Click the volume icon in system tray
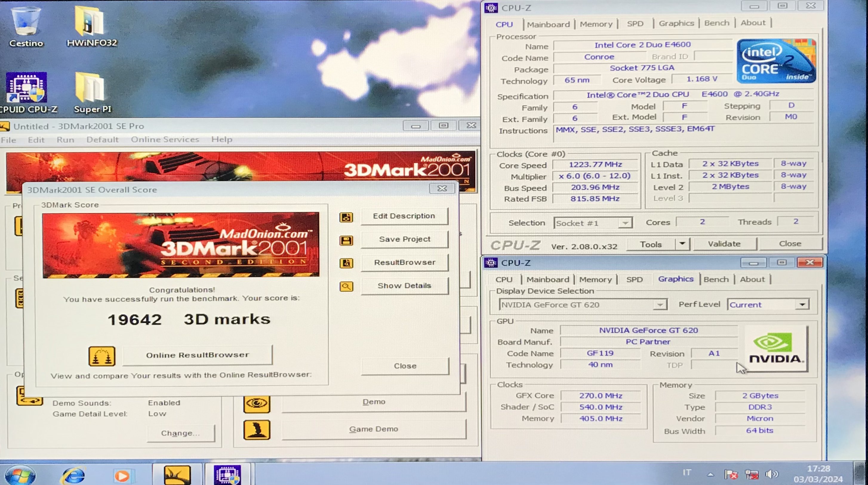This screenshot has width=868, height=485. point(772,474)
